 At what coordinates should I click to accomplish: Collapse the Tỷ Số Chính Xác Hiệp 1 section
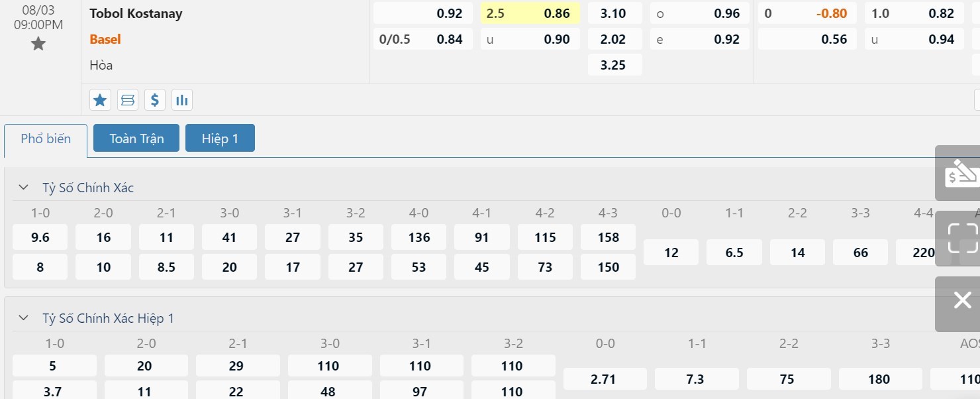pos(24,318)
